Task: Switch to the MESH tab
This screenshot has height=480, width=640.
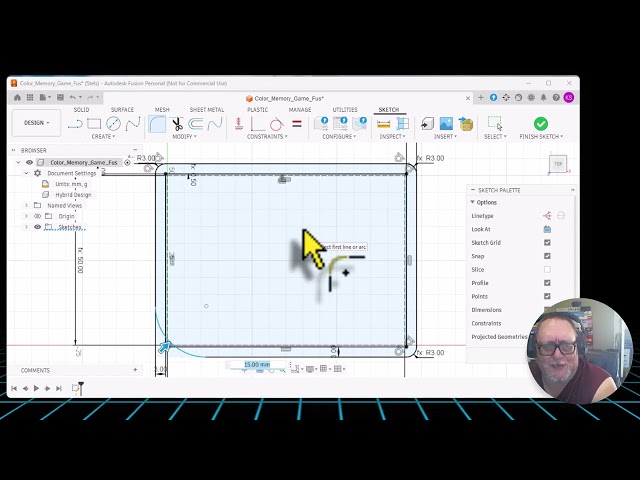Action: point(162,109)
